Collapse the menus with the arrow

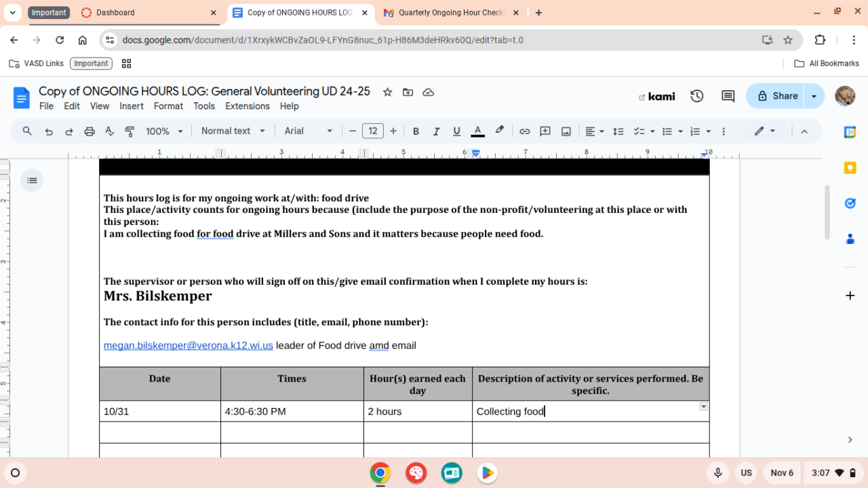[x=804, y=131]
